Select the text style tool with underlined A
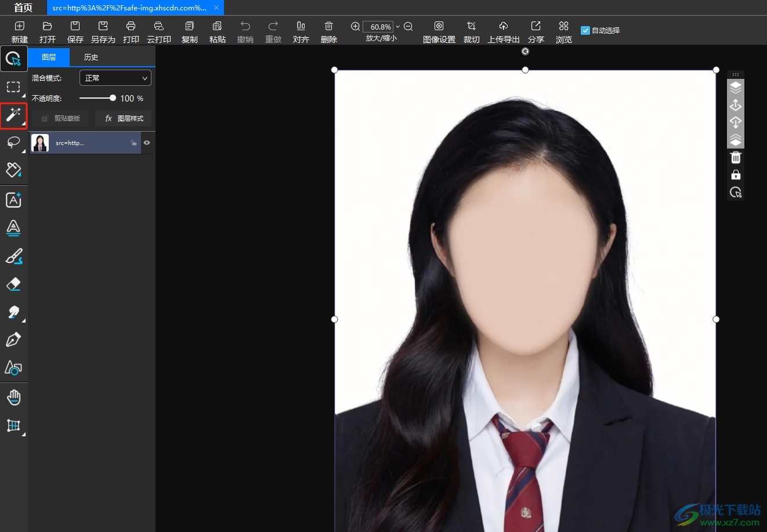 (13, 228)
